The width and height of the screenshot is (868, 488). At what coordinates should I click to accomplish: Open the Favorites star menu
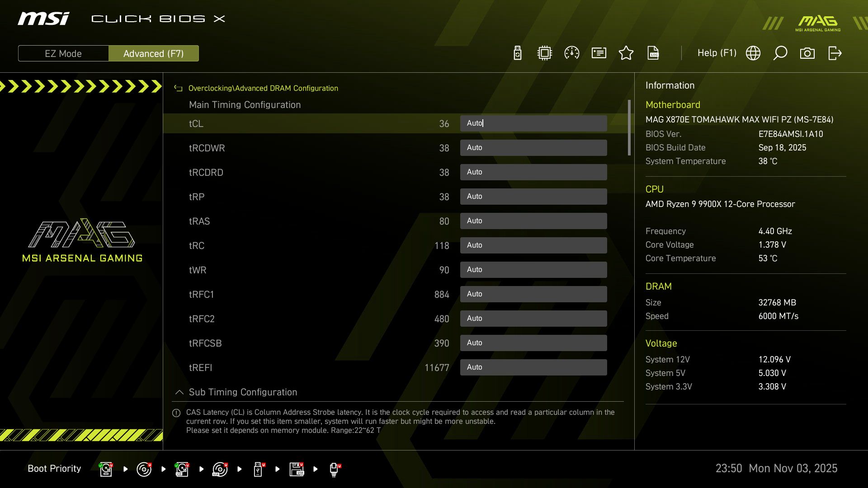pos(626,53)
